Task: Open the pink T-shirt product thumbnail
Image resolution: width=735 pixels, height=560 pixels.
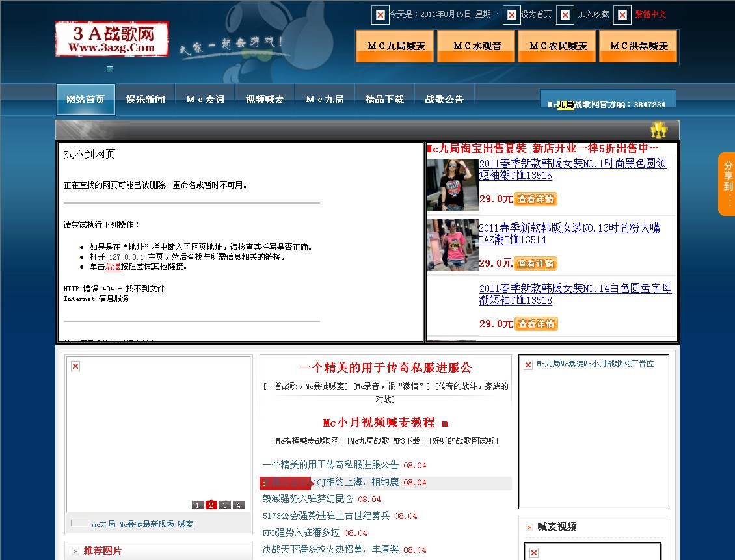Action: click(453, 245)
